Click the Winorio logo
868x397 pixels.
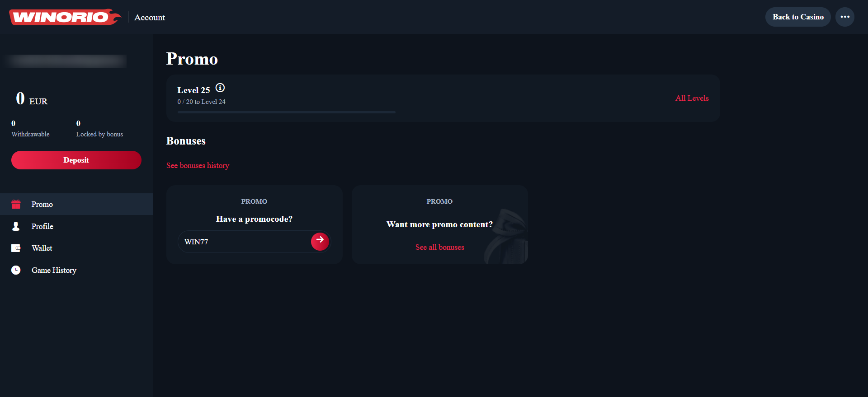tap(65, 17)
